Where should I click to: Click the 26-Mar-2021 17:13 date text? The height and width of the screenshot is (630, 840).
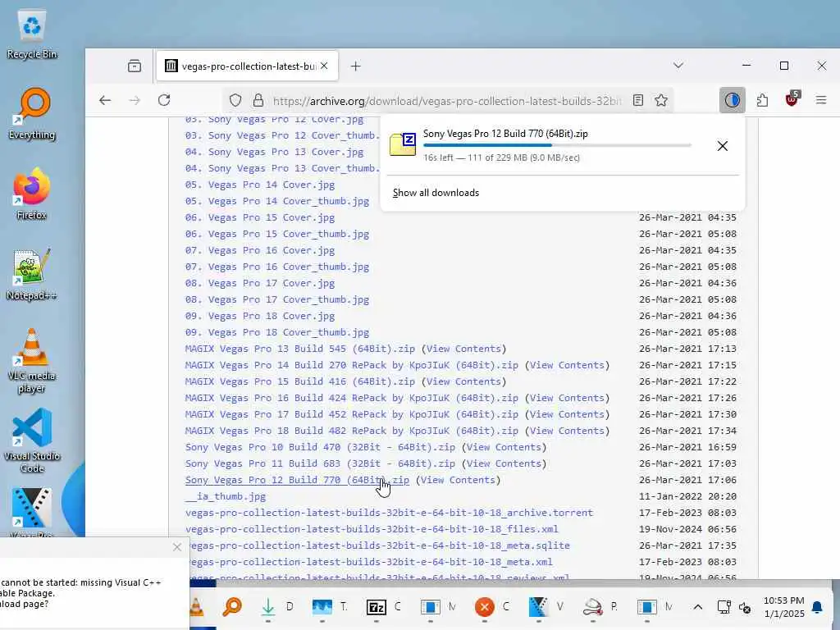tap(687, 349)
